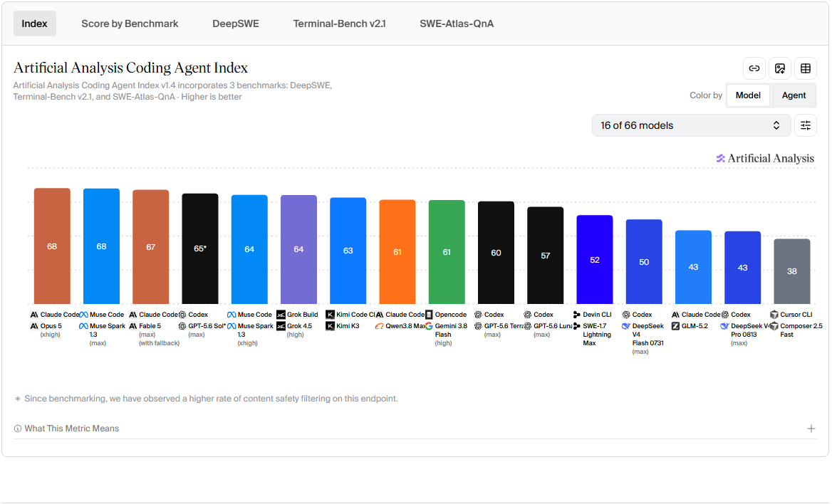Copy the chart link icon
Image resolution: width=832 pixels, height=504 pixels.
click(x=754, y=68)
